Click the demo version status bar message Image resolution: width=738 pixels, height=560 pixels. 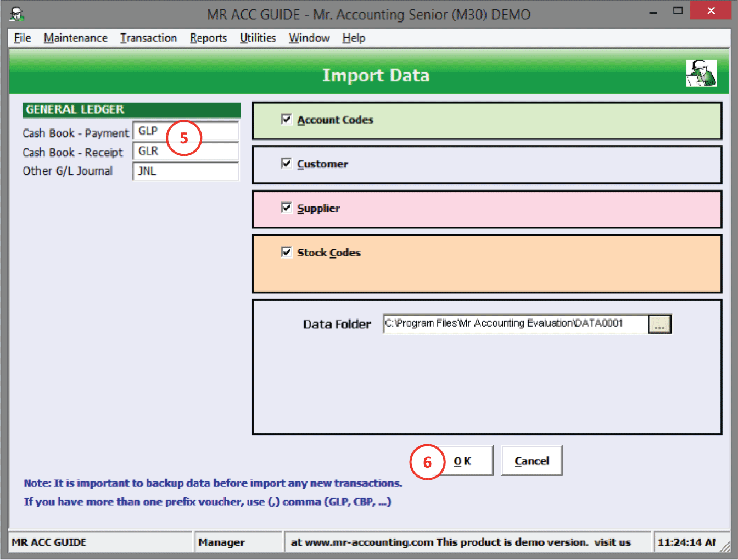pos(461,542)
